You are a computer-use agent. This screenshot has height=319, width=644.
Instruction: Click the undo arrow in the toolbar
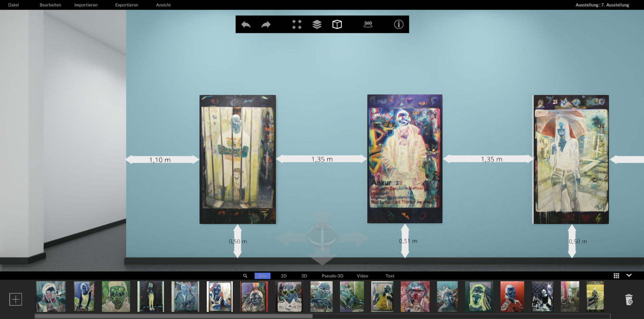246,24
